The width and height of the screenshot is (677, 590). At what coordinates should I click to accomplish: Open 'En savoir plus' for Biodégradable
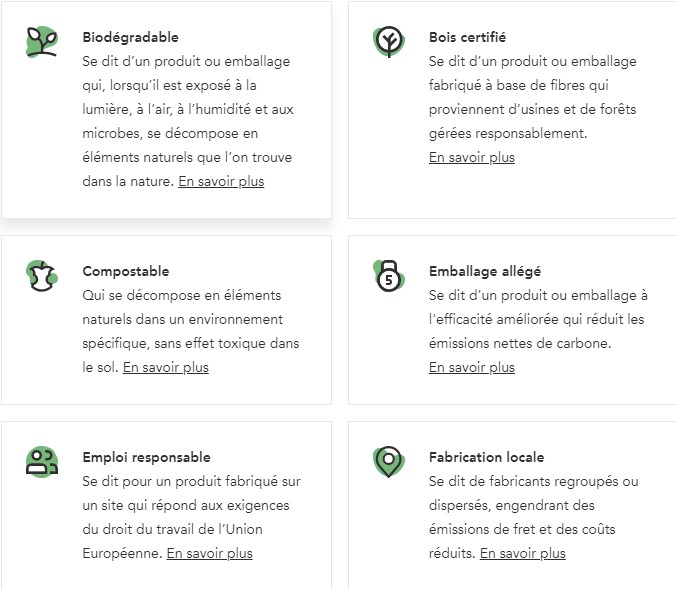point(221,182)
